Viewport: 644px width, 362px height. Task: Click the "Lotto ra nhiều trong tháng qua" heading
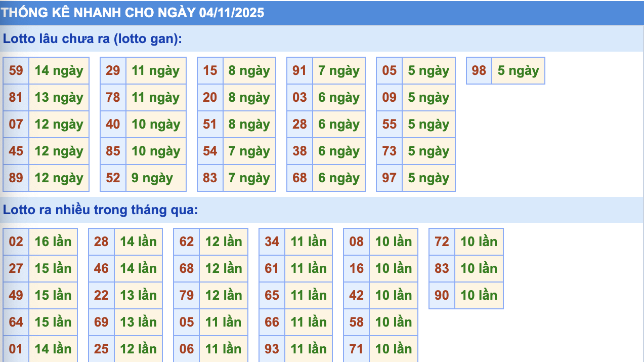101,210
